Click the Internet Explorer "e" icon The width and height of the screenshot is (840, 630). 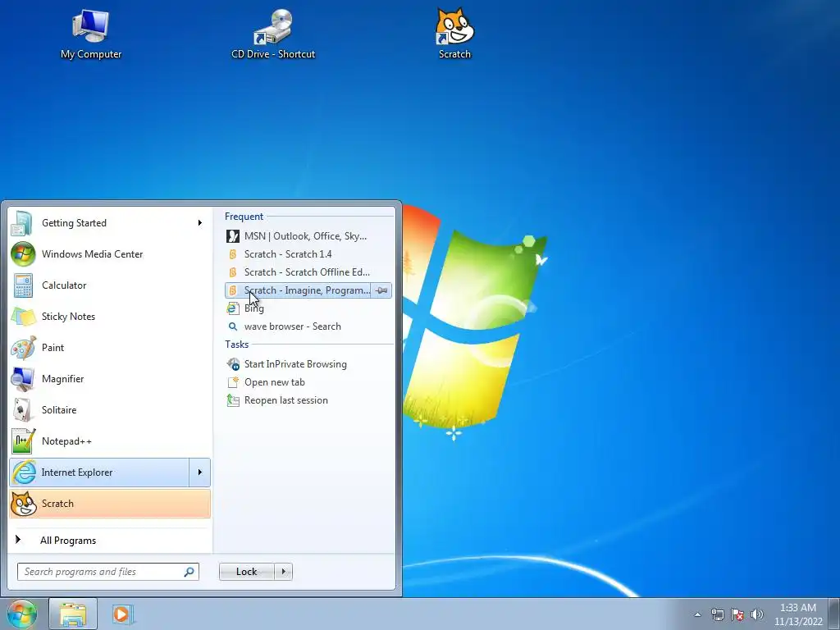[x=24, y=472]
